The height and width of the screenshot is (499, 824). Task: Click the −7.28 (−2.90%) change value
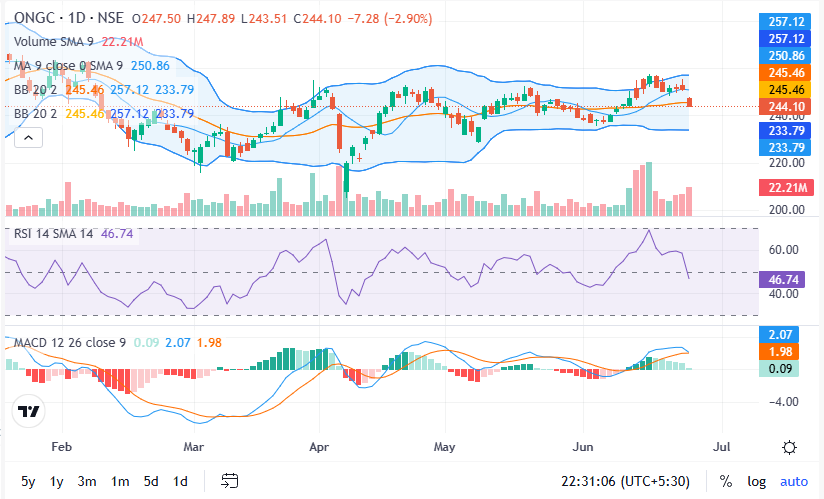click(x=390, y=19)
